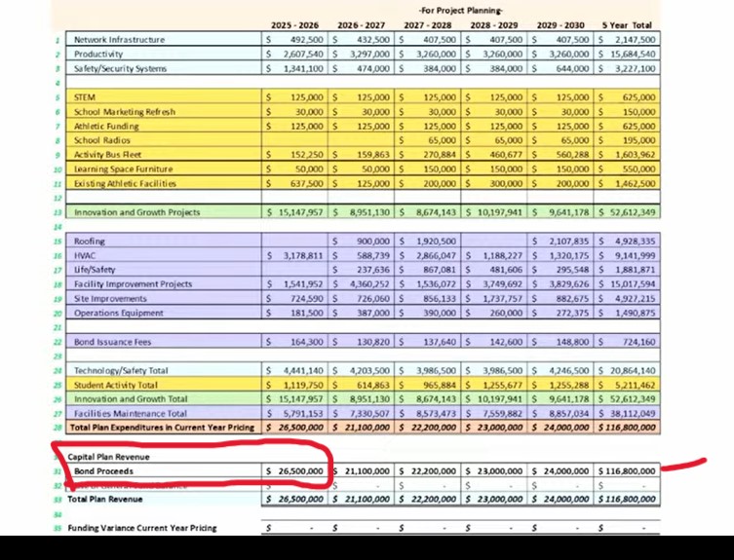Select Activity Bus Fleet 152,250 cell
Image resolution: width=734 pixels, height=560 pixels.
[295, 155]
